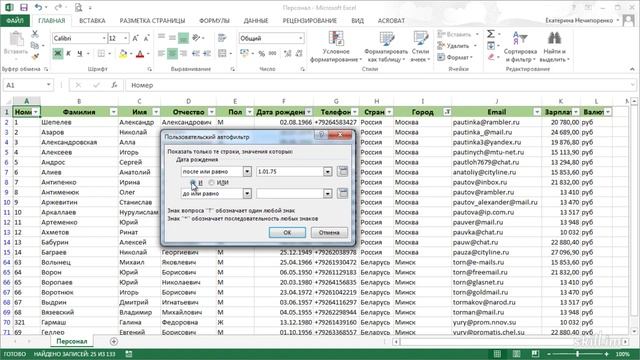Open Conditional Formatting (Условное форматирование)
Viewport: 640px width, 360px height.
pos(336,46)
